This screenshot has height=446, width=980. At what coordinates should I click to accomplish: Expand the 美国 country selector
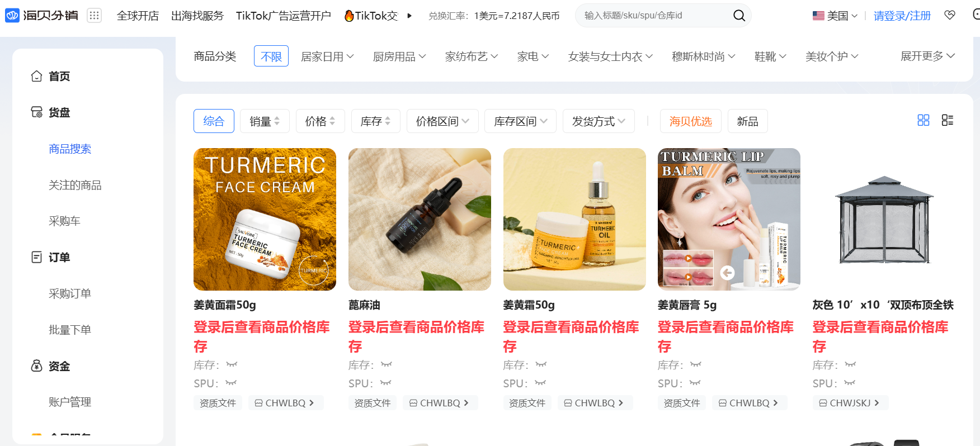(x=835, y=16)
